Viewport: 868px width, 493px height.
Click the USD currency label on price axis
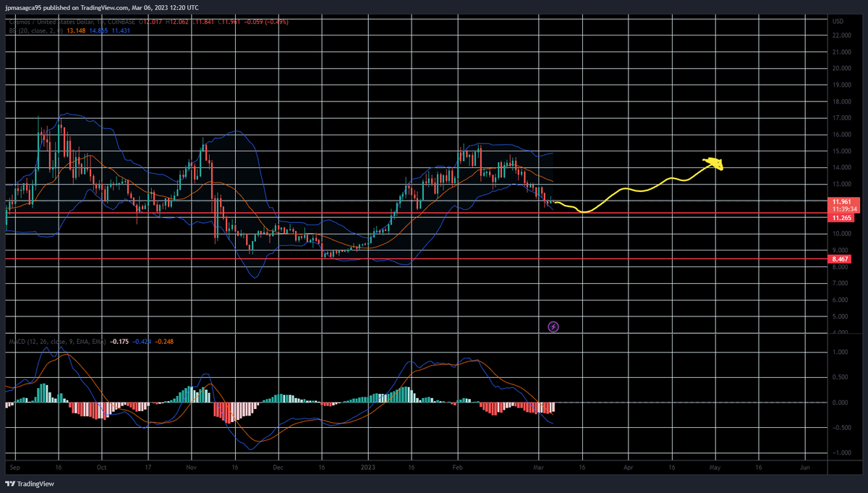click(x=838, y=21)
